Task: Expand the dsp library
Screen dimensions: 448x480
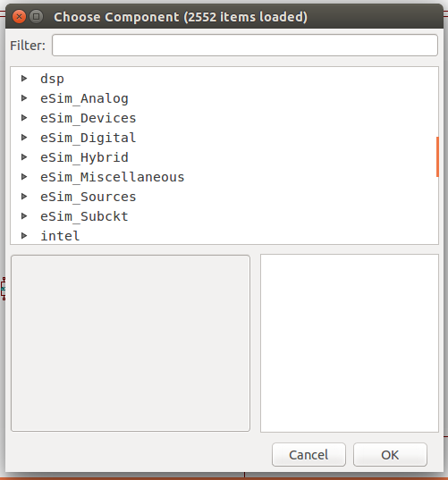Action: 24,79
